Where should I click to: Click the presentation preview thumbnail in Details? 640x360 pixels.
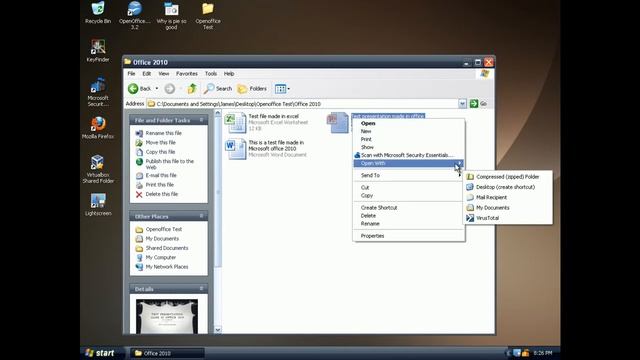point(167,316)
